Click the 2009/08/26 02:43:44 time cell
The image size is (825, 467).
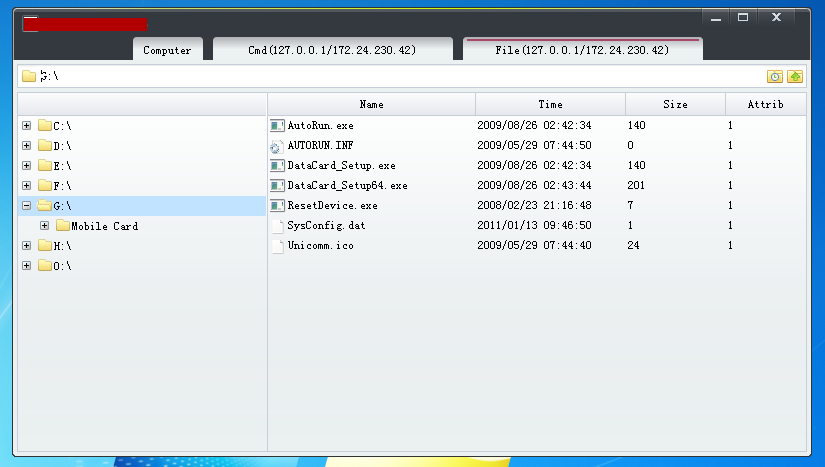pos(534,185)
